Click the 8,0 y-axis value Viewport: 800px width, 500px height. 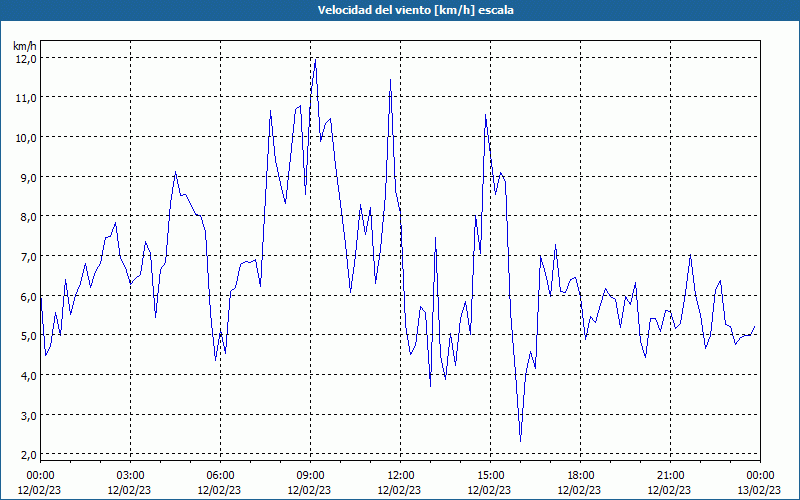coord(28,216)
